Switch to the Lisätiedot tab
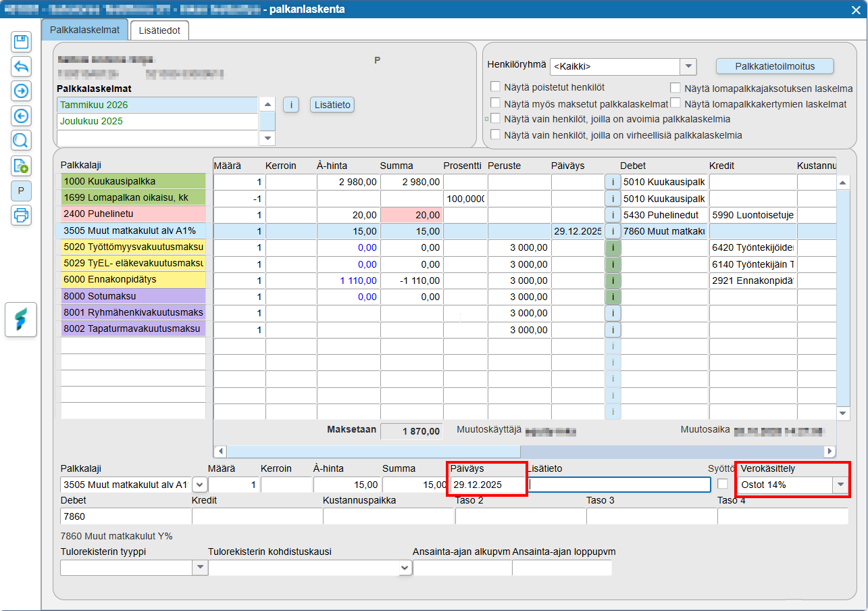 pyautogui.click(x=159, y=30)
